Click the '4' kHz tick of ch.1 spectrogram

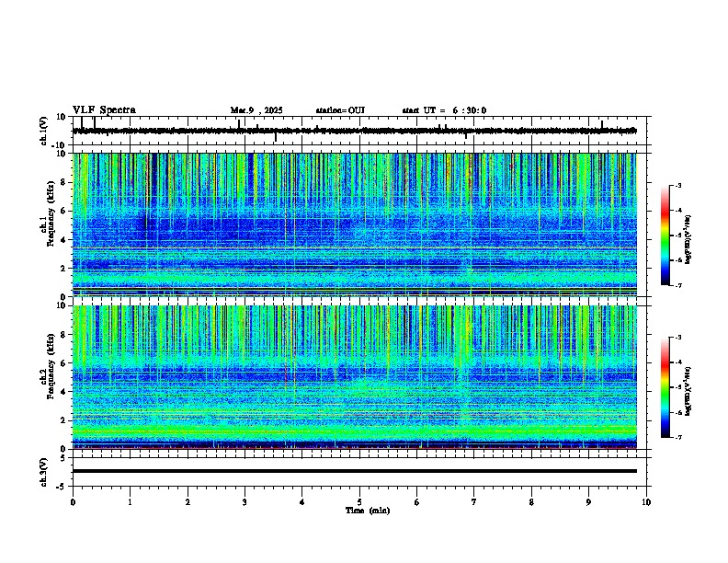pyautogui.click(x=63, y=240)
